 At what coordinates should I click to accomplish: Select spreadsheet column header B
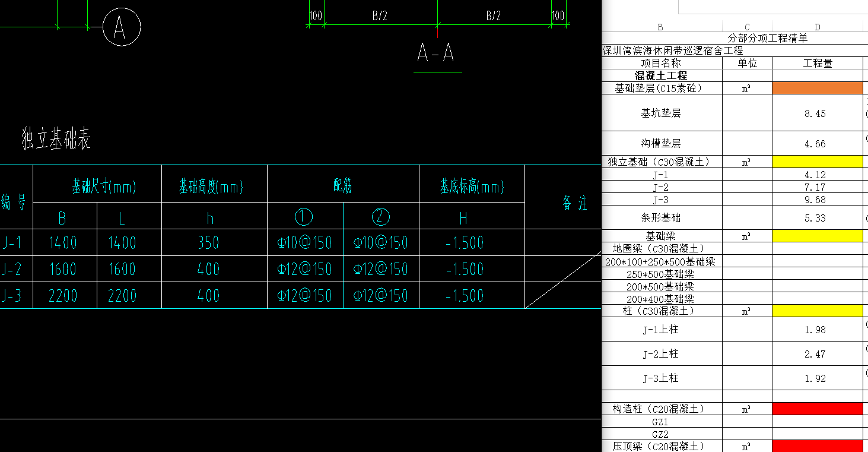point(660,27)
